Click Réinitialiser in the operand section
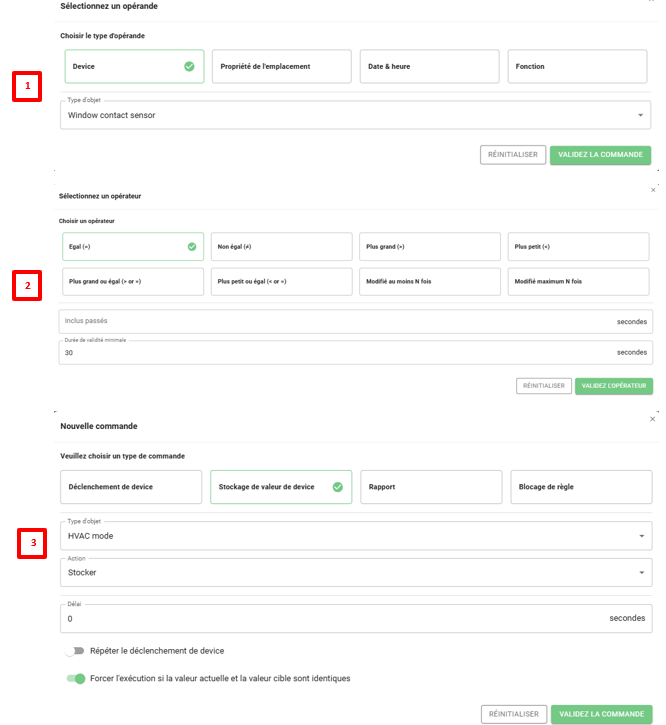 coord(513,155)
